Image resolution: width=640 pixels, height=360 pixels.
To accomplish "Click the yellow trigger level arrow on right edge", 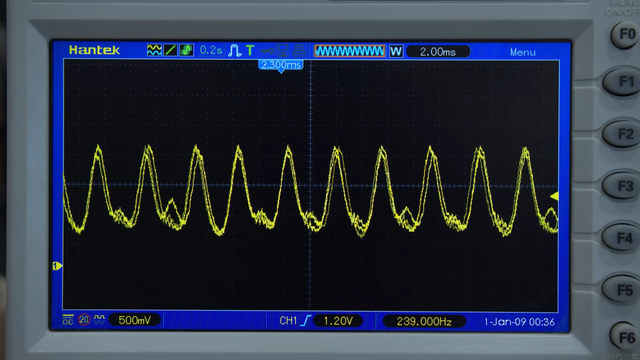I will [x=554, y=196].
